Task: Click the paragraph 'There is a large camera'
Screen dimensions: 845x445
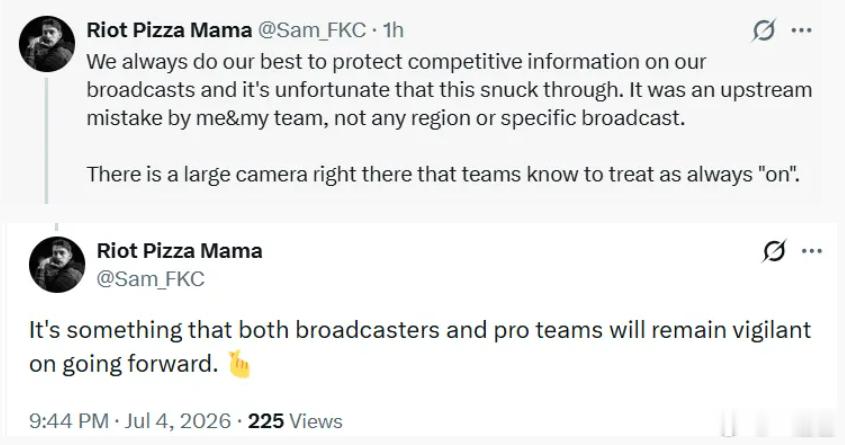Action: [444, 175]
